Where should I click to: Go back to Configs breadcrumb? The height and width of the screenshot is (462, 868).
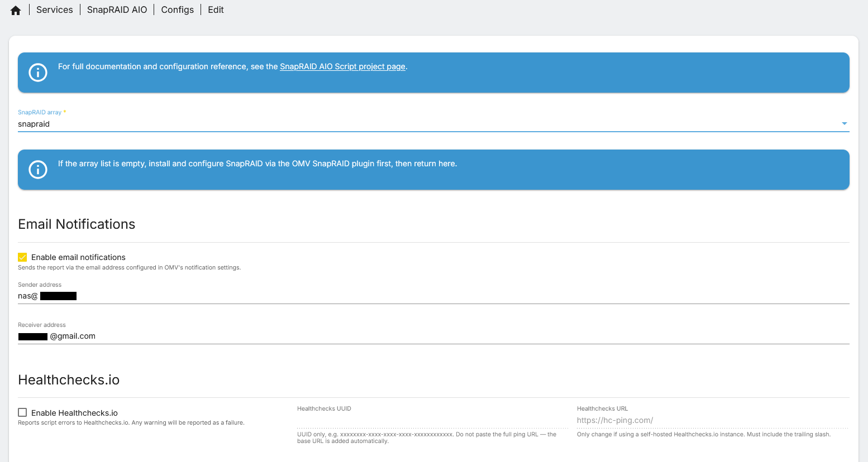178,9
